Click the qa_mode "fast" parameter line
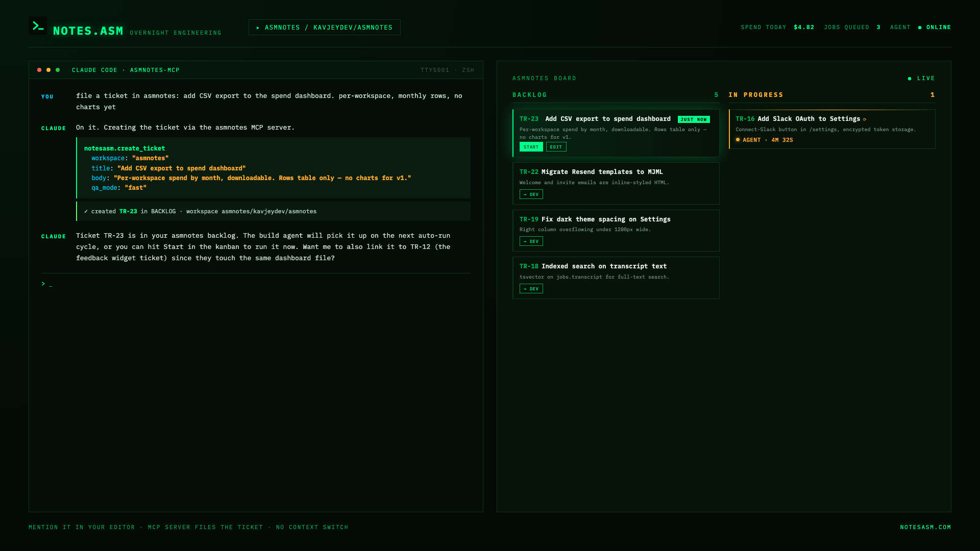 (x=119, y=188)
